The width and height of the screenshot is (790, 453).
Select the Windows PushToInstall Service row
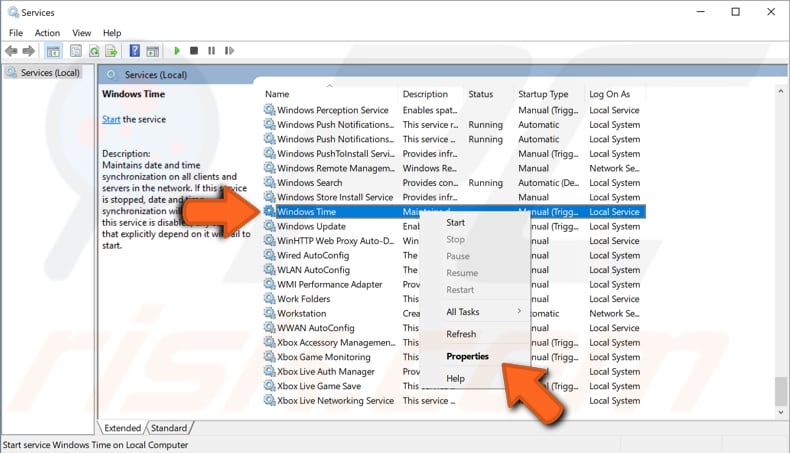tap(453, 154)
